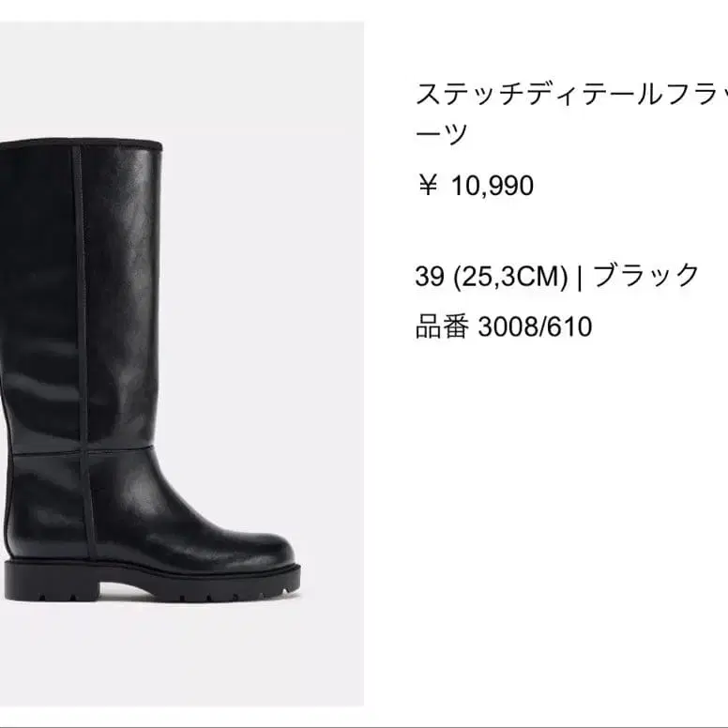Click the top opening trim of the boot
Image resolution: width=728 pixels, height=728 pixels.
(82, 144)
